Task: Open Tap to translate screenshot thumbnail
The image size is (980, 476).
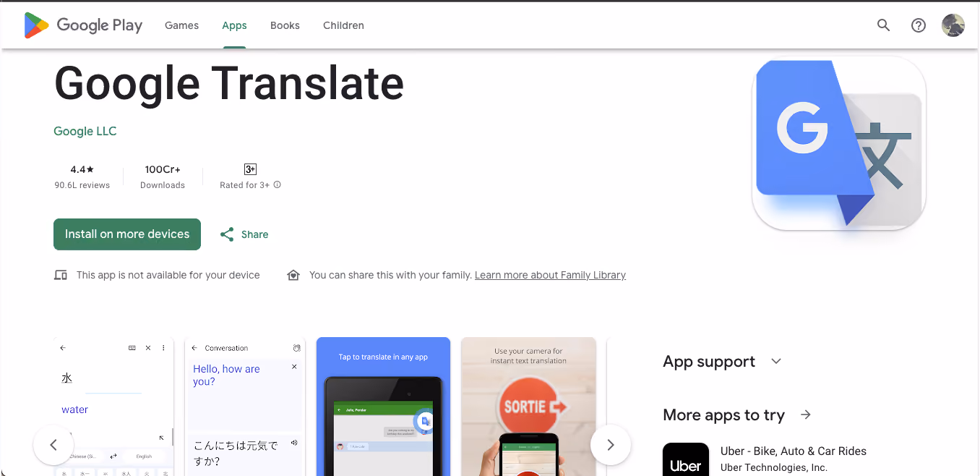Action: [x=383, y=407]
